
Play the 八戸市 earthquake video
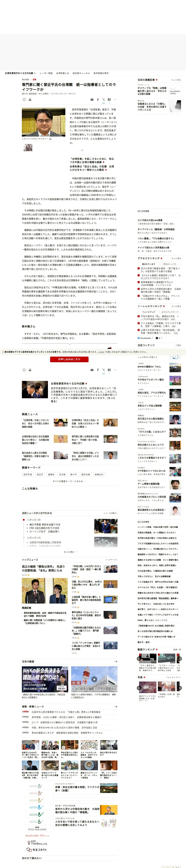point(94,679)
